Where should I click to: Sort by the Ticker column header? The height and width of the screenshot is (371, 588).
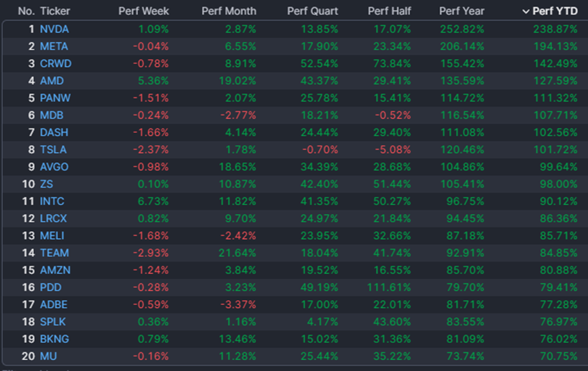(55, 11)
